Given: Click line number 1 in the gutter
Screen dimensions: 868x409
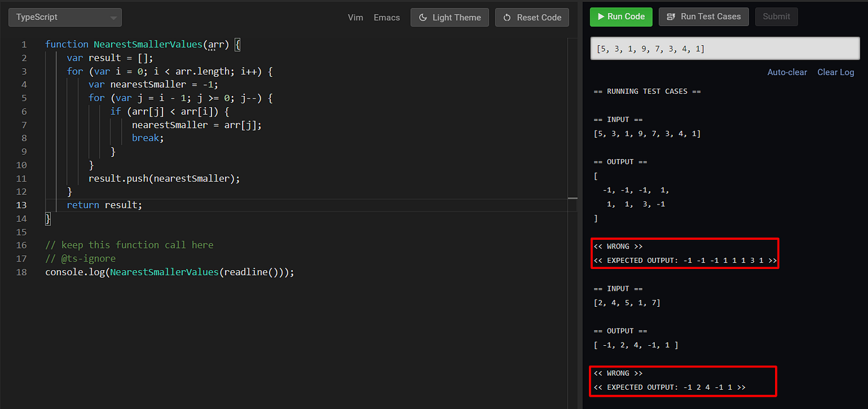Looking at the screenshot, I should (x=24, y=44).
